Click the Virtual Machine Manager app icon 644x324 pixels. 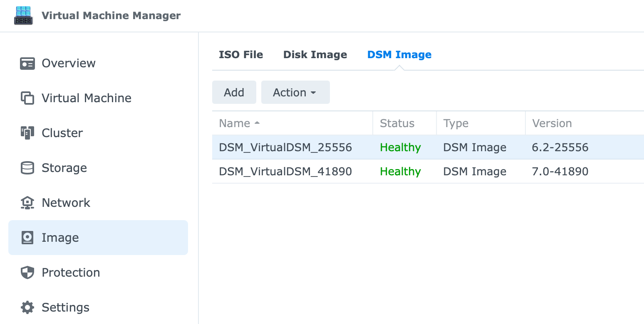(23, 16)
